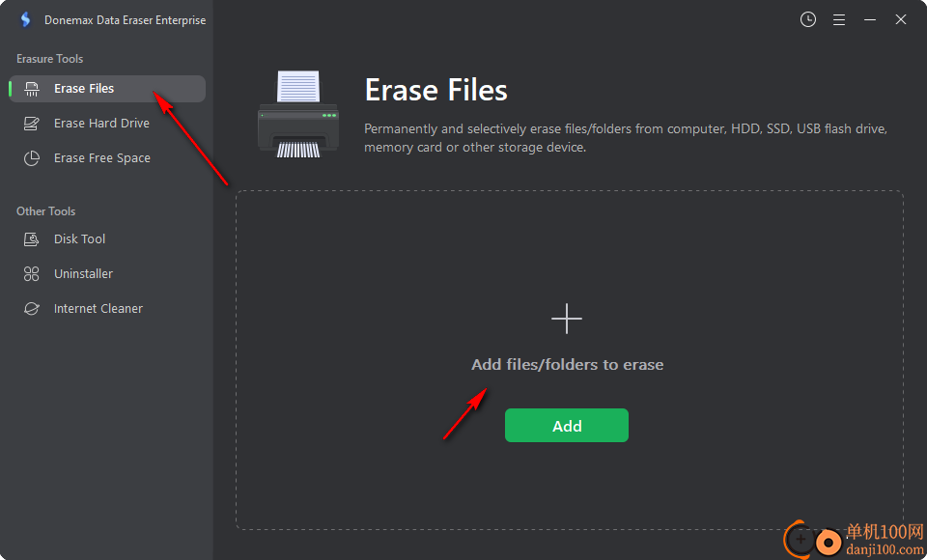Click the Erase Free Space pie icon
The width and height of the screenshot is (927, 560).
point(31,158)
